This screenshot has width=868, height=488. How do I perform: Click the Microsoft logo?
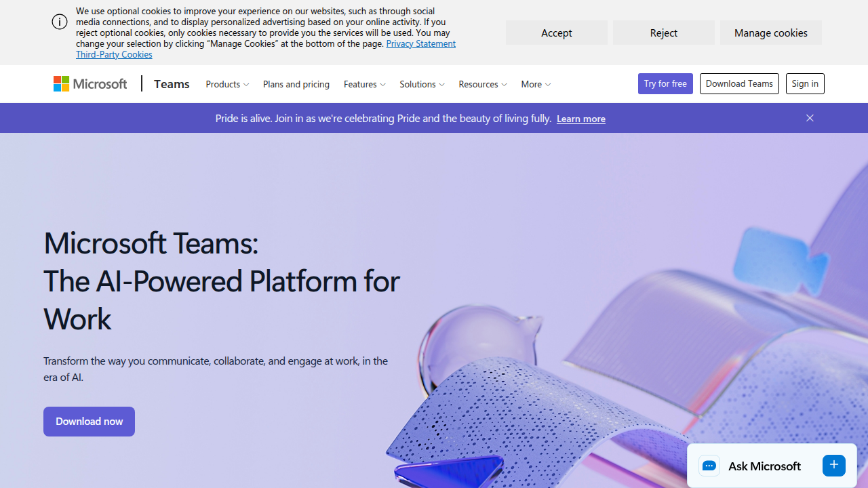coord(90,83)
